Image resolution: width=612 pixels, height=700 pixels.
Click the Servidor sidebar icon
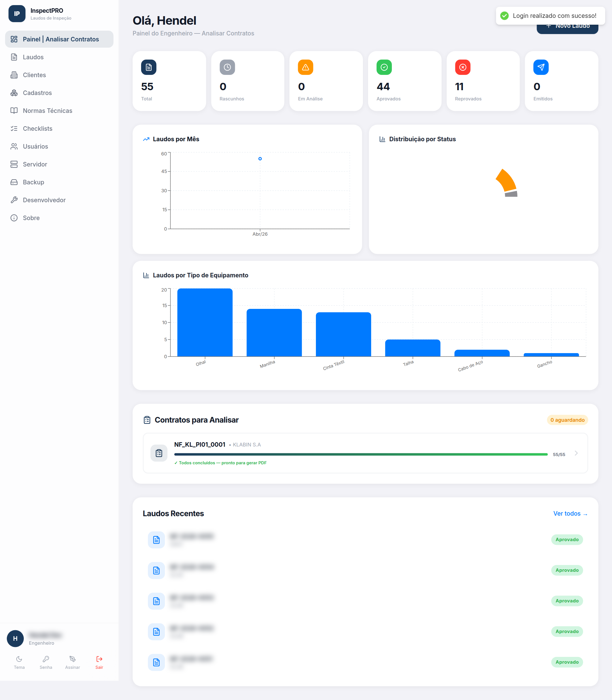(14, 164)
